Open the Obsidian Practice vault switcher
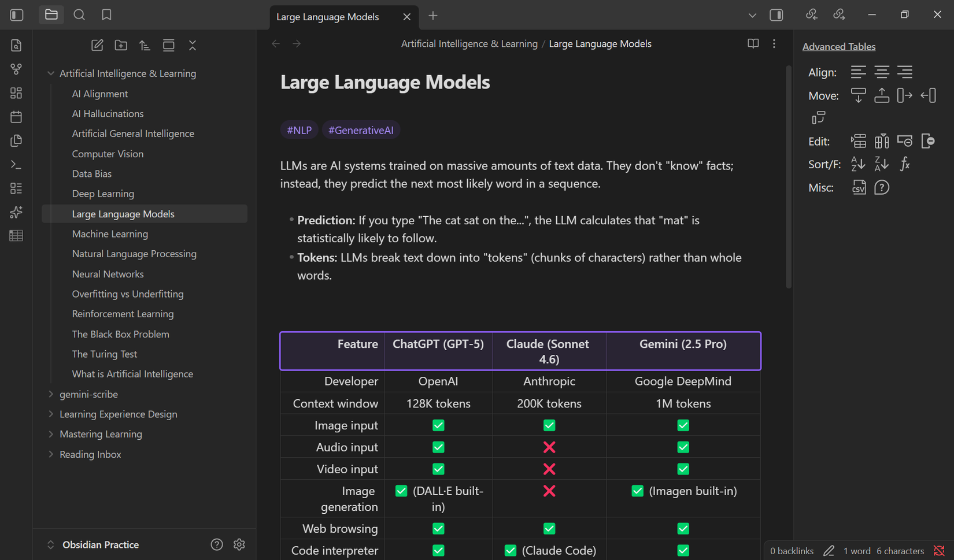The height and width of the screenshot is (560, 954). (x=93, y=544)
